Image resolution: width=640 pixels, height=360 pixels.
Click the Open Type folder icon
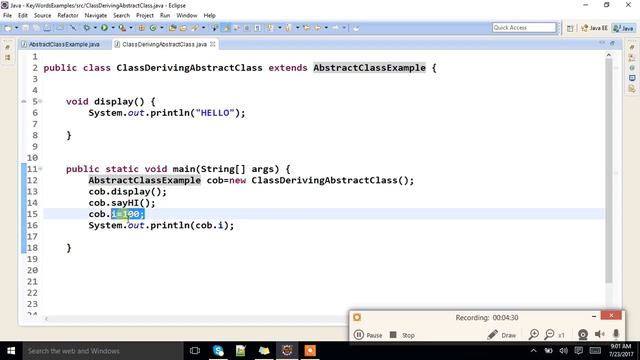tap(172, 28)
